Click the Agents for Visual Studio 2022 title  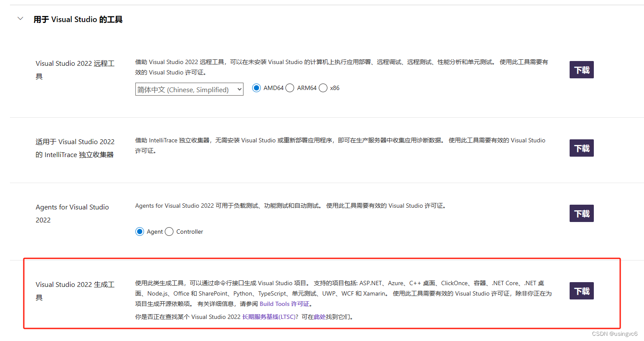pyautogui.click(x=72, y=213)
